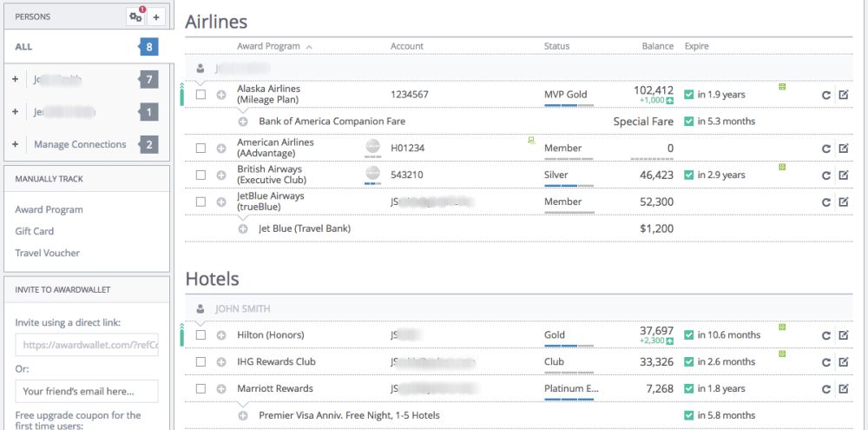Screen dimensions: 868x430
Task: Expand the Manage Connections entry
Action: point(16,144)
